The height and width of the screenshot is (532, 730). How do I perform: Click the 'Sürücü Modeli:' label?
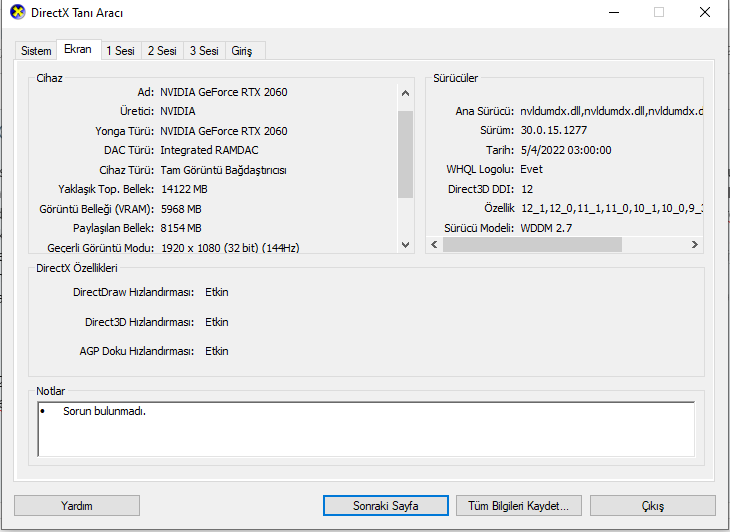[x=479, y=228]
